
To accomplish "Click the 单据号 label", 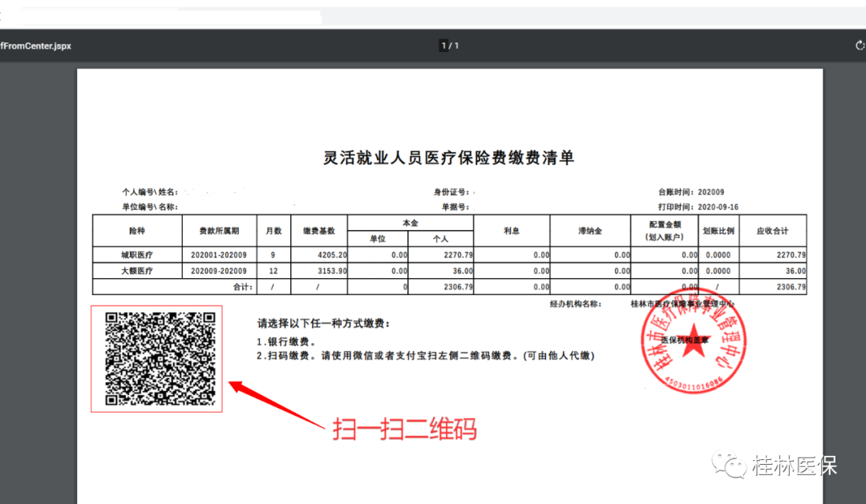I will [x=455, y=207].
